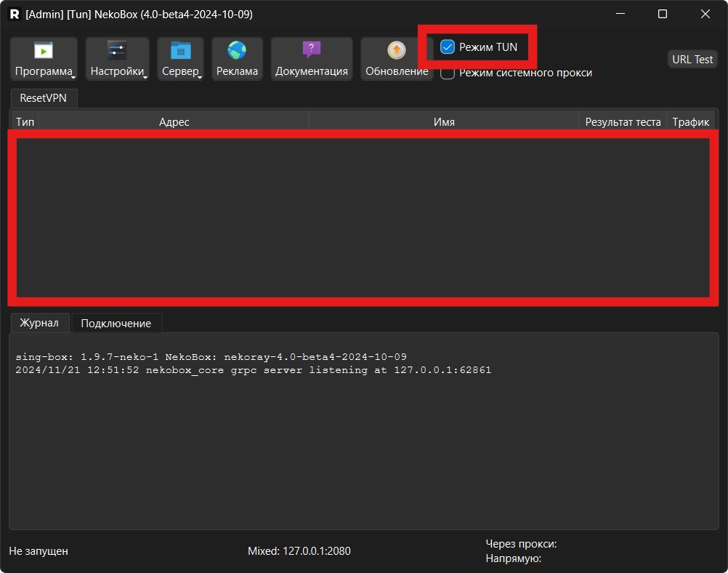Image resolution: width=728 pixels, height=573 pixels.
Task: Click the Имя column header
Action: tap(443, 122)
